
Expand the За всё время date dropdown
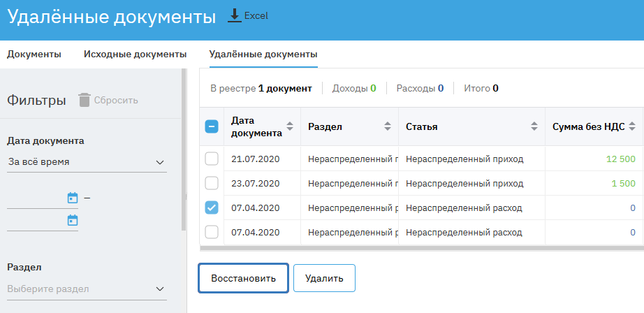click(x=87, y=162)
